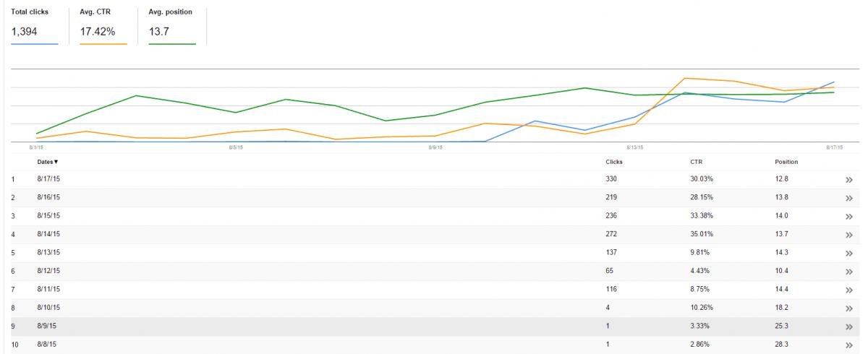Sort table by Position column
Viewport: 868px width, 354px height.
point(786,162)
